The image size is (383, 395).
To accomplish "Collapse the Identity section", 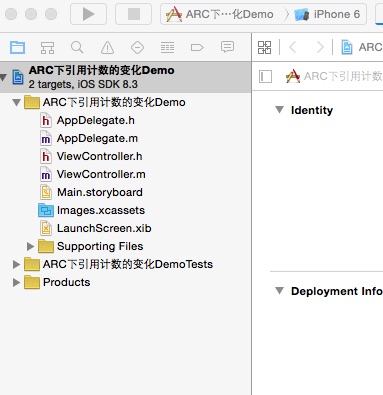I will pyautogui.click(x=279, y=110).
